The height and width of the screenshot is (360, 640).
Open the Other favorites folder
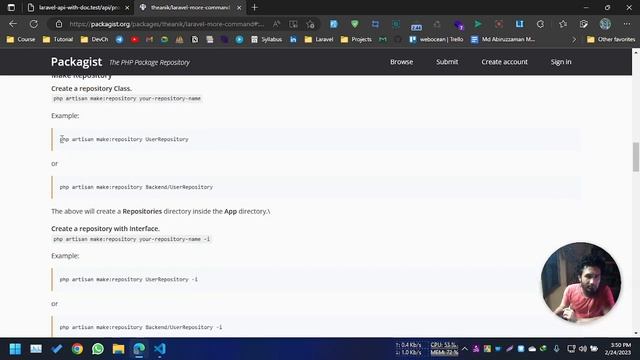pos(611,39)
